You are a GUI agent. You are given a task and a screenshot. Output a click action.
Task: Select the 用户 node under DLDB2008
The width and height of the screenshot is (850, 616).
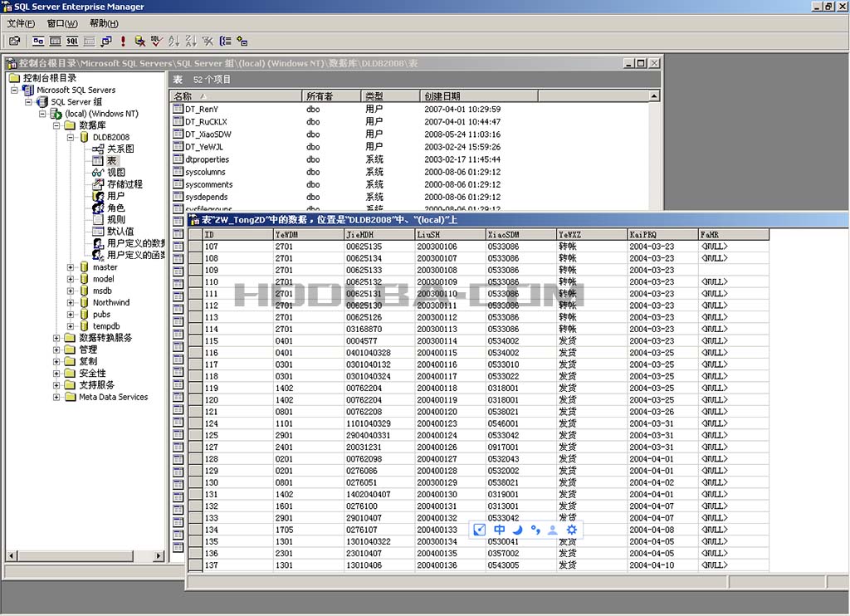[x=115, y=196]
